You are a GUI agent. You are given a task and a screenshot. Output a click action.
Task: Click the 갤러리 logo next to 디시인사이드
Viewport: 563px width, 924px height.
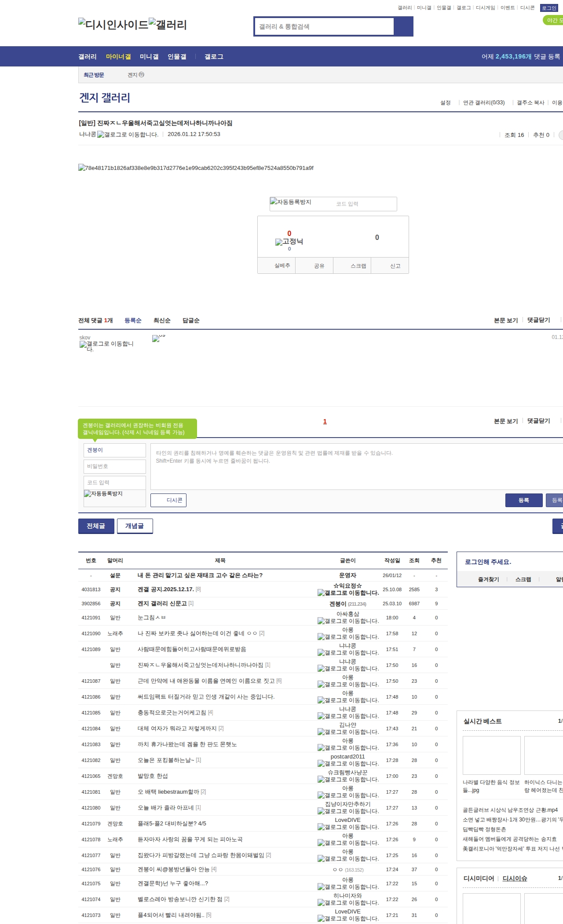(x=168, y=24)
